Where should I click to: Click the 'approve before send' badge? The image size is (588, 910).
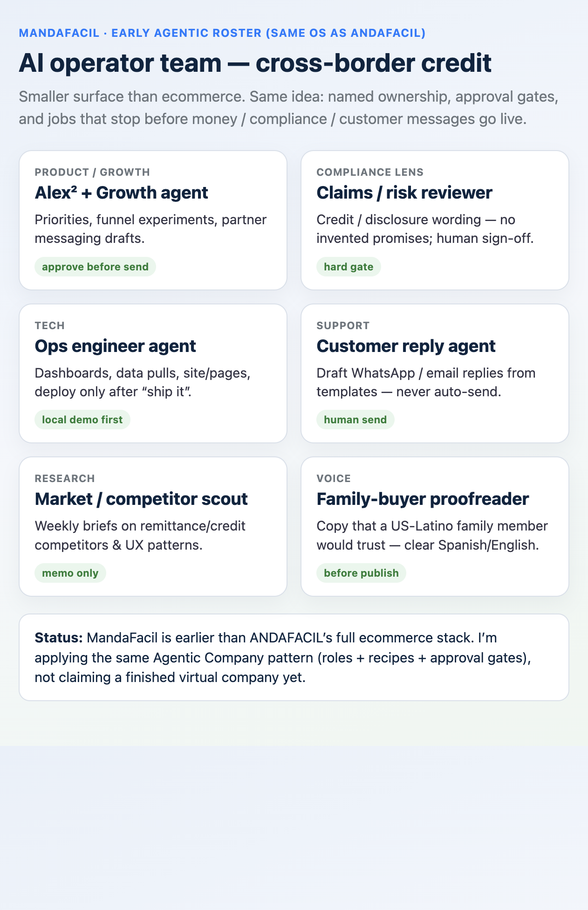(x=95, y=267)
